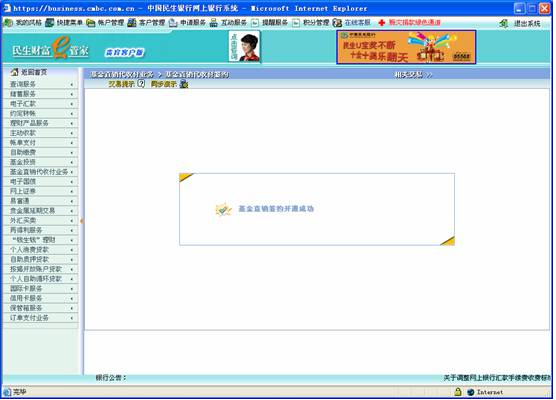Expand 外汇买卖 sidebar menu arrow
The image size is (556, 400).
(x=72, y=221)
